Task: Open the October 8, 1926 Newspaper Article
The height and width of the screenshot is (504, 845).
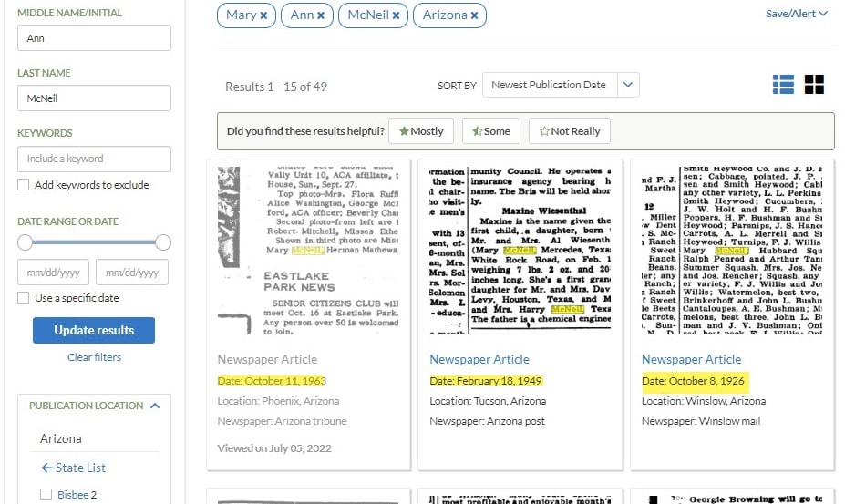Action: 692,359
